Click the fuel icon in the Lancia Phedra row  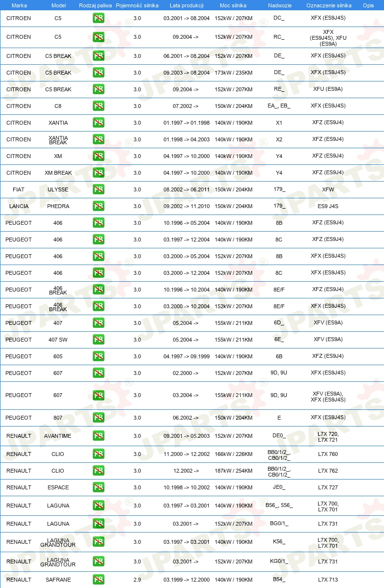click(99, 206)
